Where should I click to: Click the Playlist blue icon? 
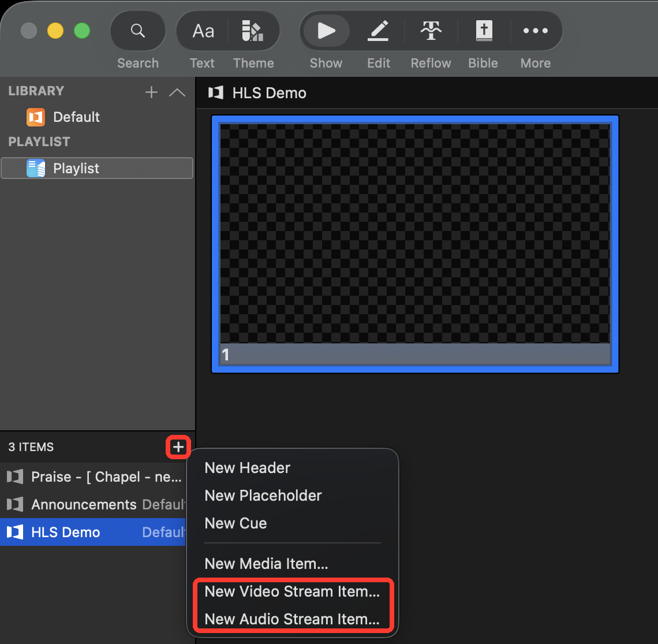click(36, 168)
